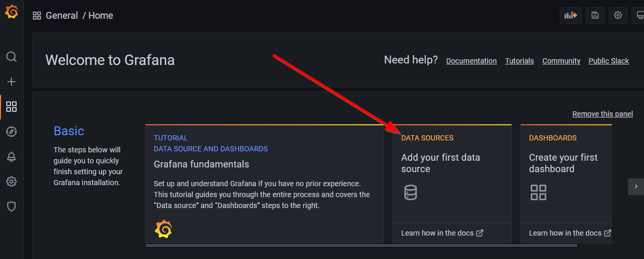Open the Tutorials link
The image size is (644, 259).
point(519,61)
